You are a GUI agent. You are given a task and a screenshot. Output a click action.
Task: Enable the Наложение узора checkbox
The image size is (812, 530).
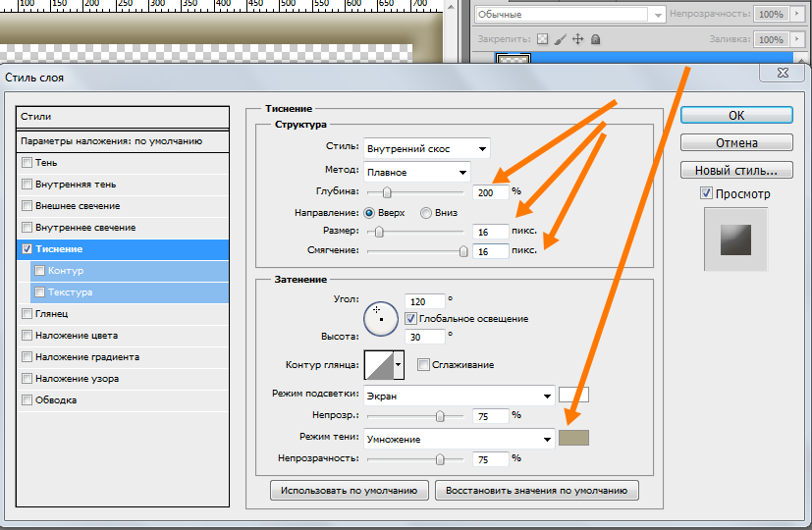(27, 379)
